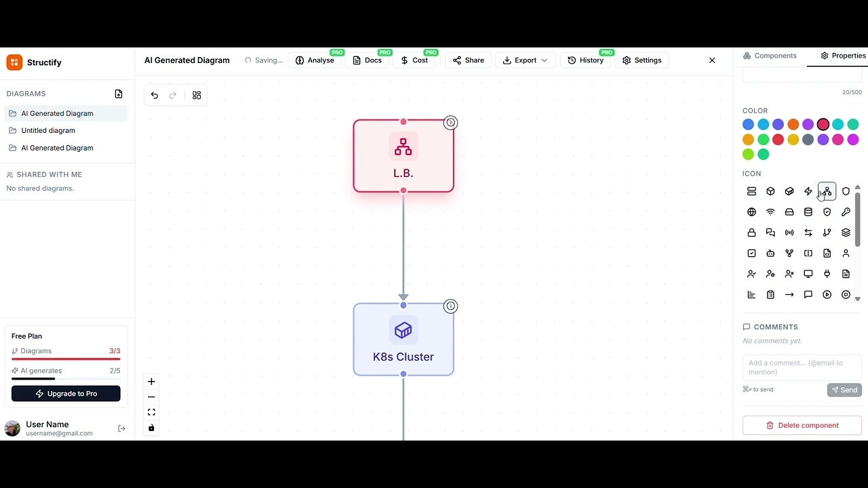
Task: Open the components grid layout tool
Action: (197, 95)
